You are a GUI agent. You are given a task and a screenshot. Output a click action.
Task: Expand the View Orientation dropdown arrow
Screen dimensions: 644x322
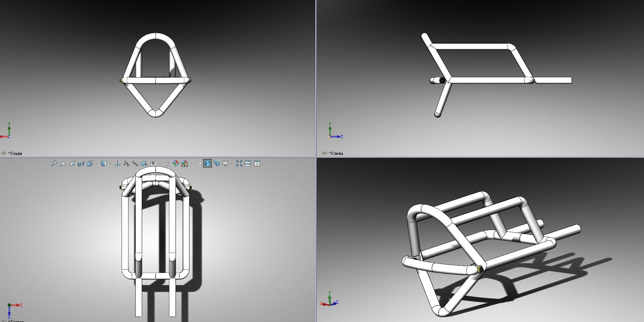pyautogui.click(x=97, y=163)
